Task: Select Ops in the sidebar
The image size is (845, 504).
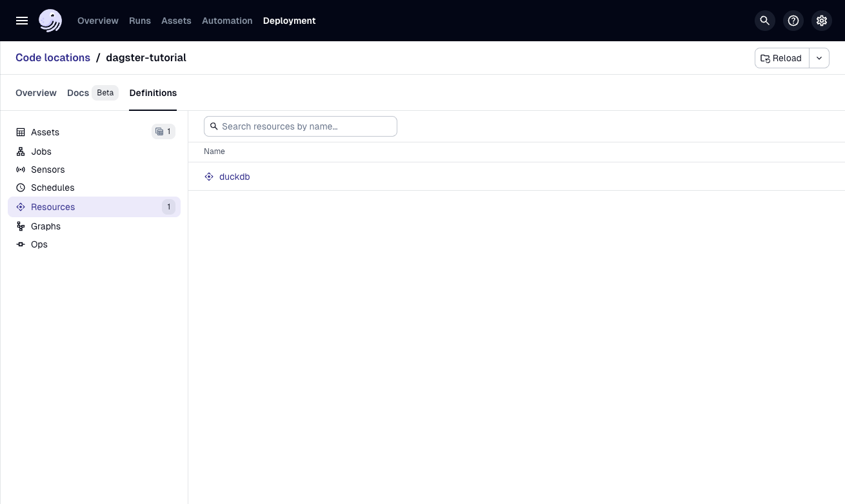Action: pos(39,244)
